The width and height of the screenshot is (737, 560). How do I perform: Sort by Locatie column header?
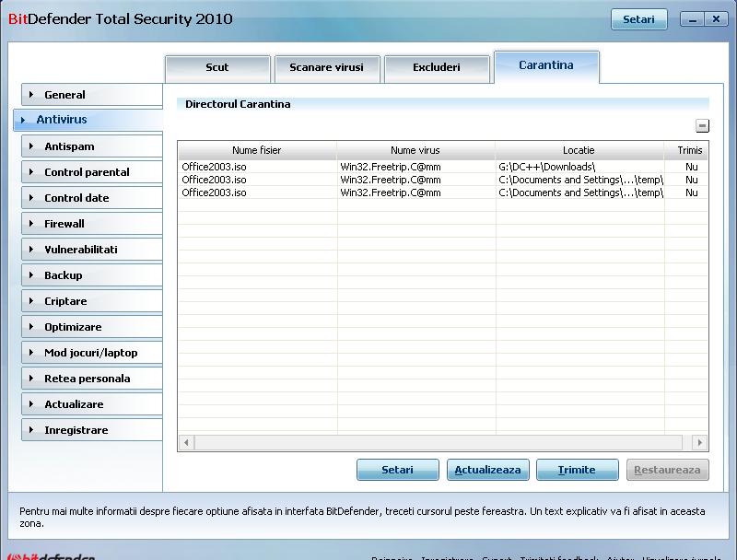(x=579, y=150)
